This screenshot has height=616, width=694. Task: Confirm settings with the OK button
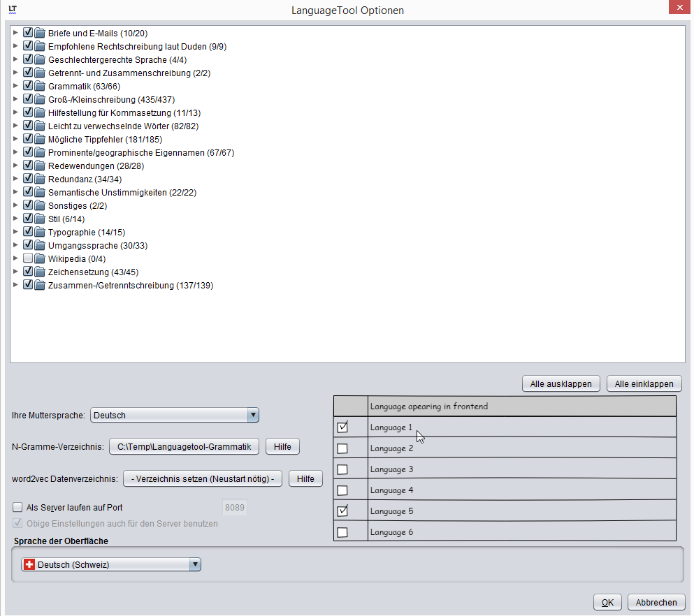(608, 602)
